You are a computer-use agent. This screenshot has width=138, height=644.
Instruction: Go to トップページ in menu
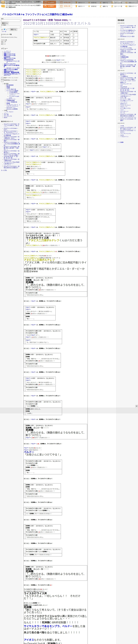[7, 51]
